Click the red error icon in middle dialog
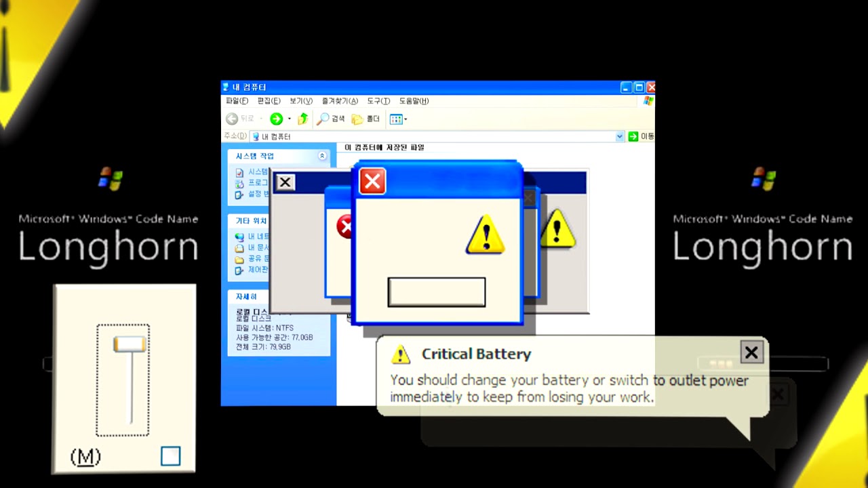The height and width of the screenshot is (488, 868). click(x=345, y=226)
